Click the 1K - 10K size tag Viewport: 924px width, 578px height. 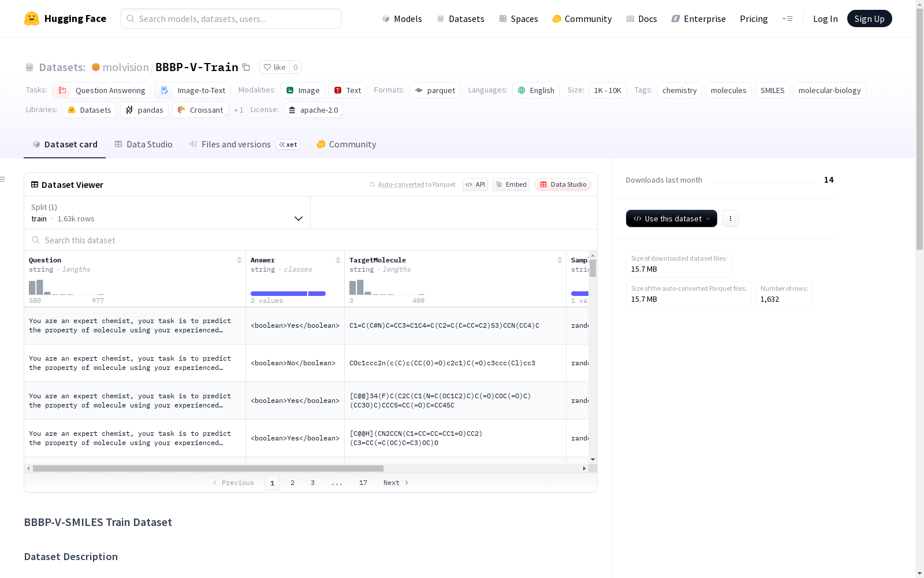coord(608,90)
